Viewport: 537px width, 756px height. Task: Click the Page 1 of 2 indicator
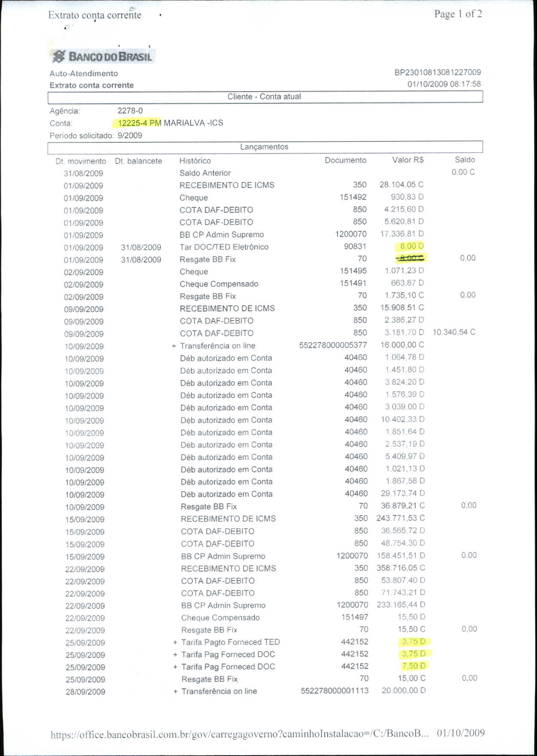click(458, 14)
